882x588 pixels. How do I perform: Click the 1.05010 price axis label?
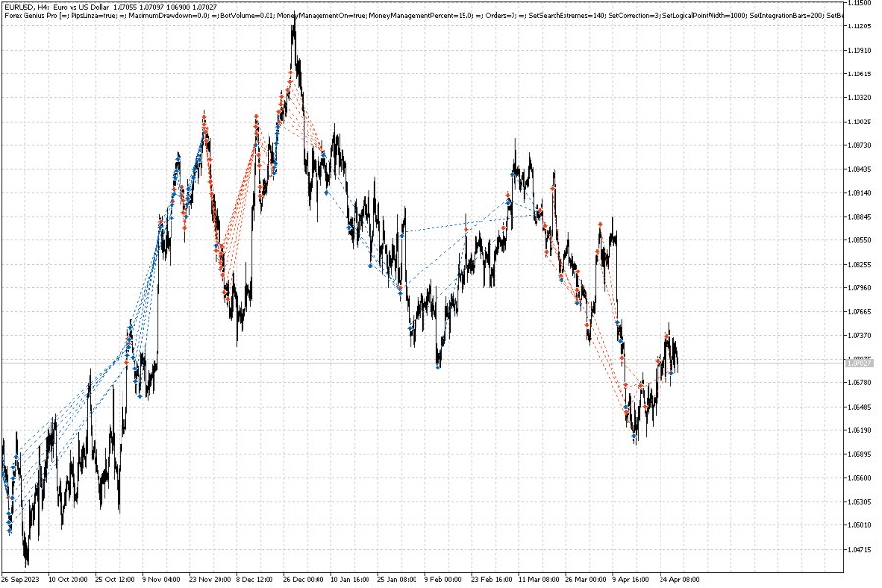(858, 526)
